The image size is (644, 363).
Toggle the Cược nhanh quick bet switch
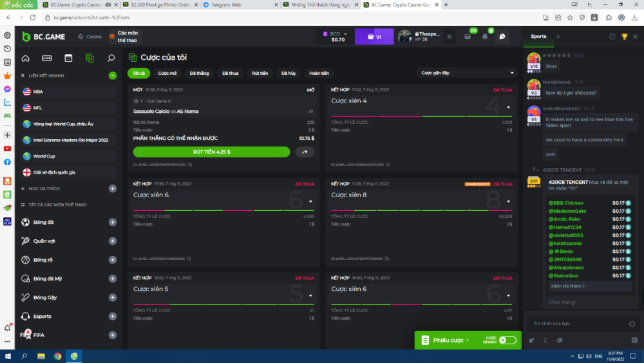click(507, 340)
